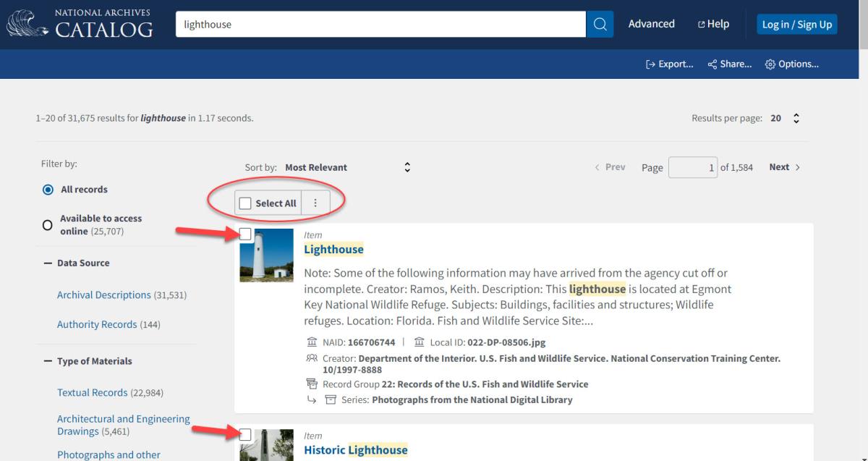The image size is (868, 461).
Task: Open the Export menu
Action: pyautogui.click(x=669, y=64)
